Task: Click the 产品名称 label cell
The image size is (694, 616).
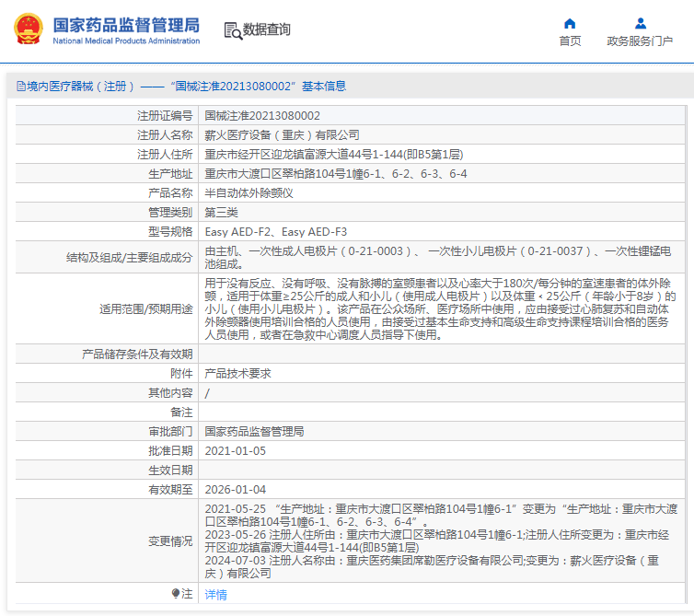Action: 107,193
